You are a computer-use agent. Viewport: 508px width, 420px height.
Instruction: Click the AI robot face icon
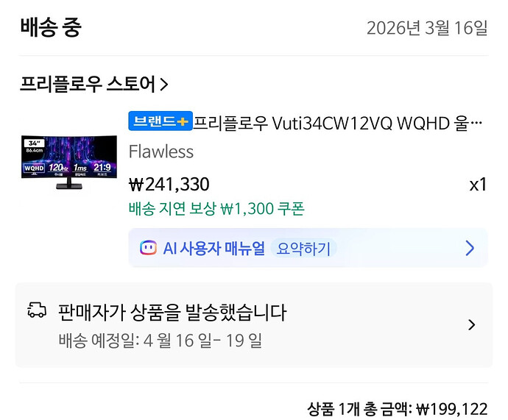148,248
